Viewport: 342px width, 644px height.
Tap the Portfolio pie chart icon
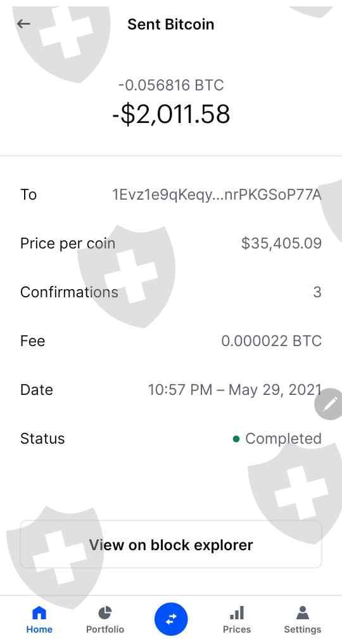tap(105, 613)
